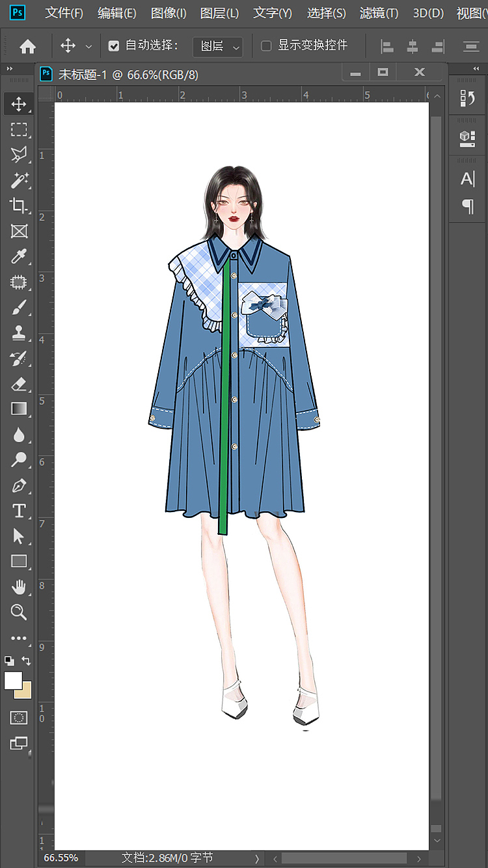
Task: Reset default foreground and background colors
Action: coord(9,660)
